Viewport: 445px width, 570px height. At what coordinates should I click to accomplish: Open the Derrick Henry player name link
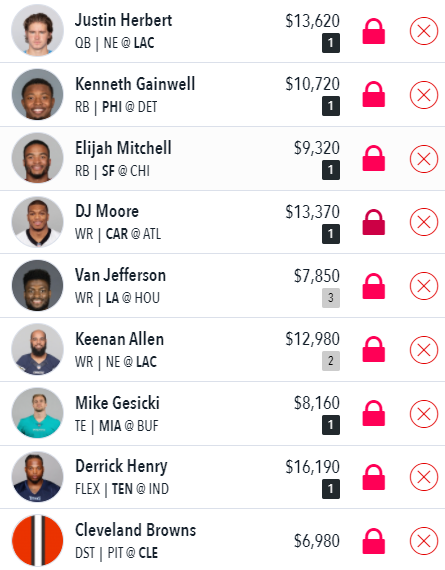pos(121,466)
